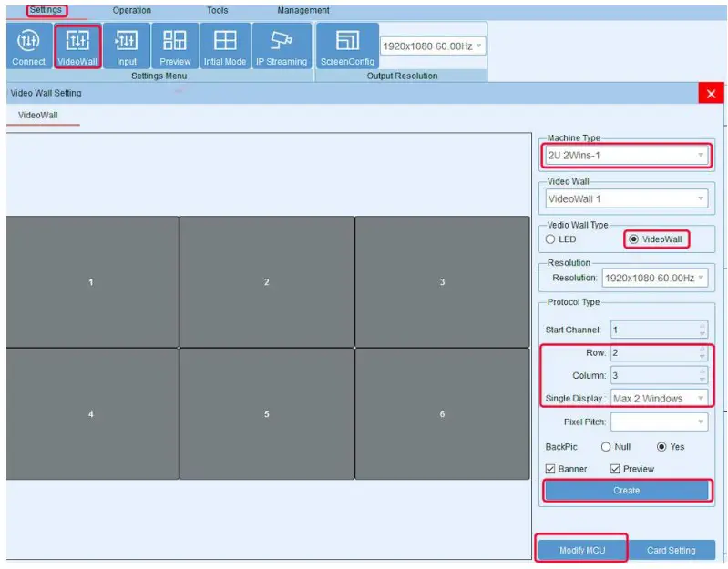Screen dimensions: 728x569
Task: Open the Resolution dropdown in panel
Action: [654, 278]
